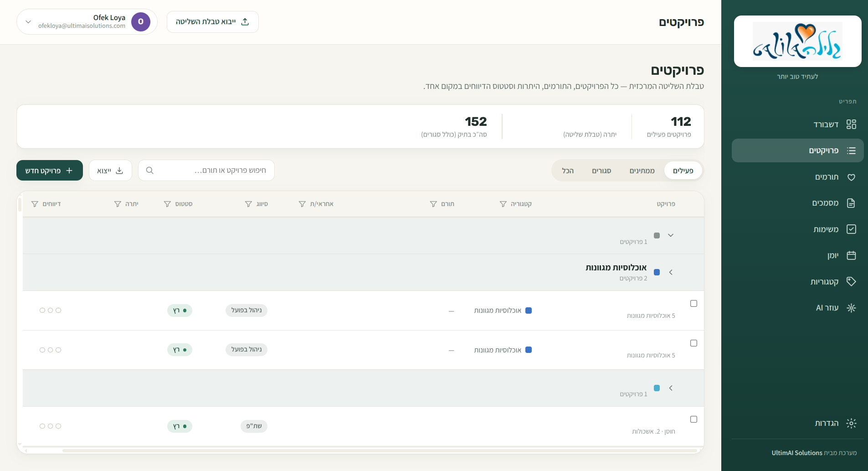The width and height of the screenshot is (868, 471).
Task: Click the gray group color swatch
Action: click(657, 235)
